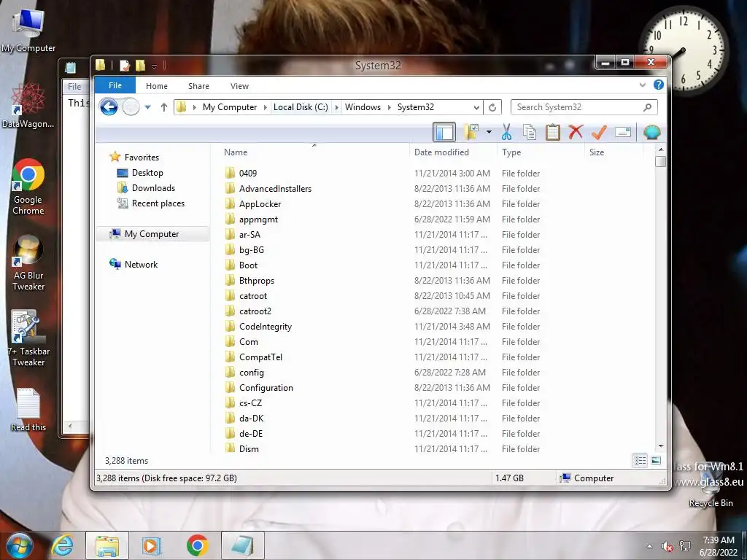The height and width of the screenshot is (560, 747).
Task: Expand the arrow after My Computer breadcrumb
Action: pos(266,107)
